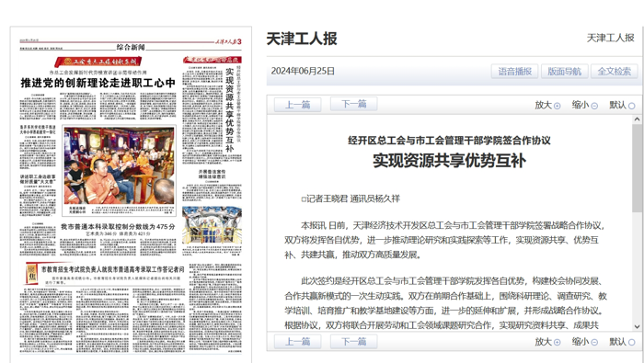
Task: Select the bottom 默认 default size circle
Action: click(x=632, y=342)
